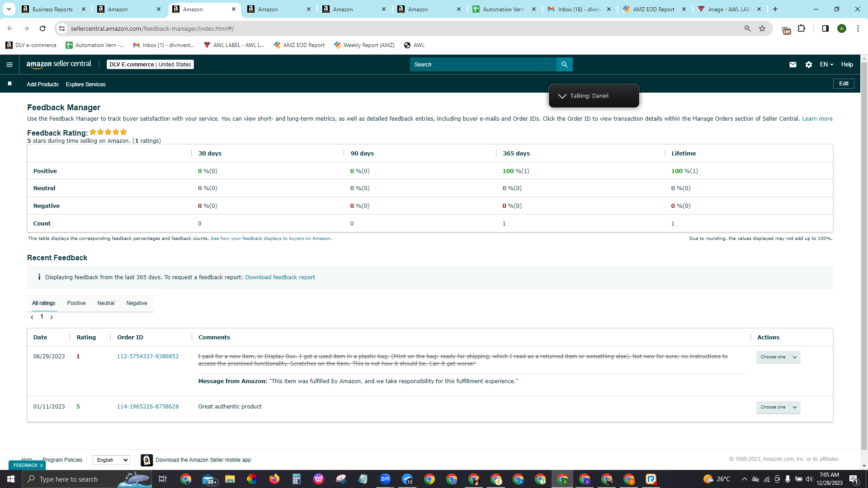Click the browser address bar URL
868x488 pixels.
152,28
